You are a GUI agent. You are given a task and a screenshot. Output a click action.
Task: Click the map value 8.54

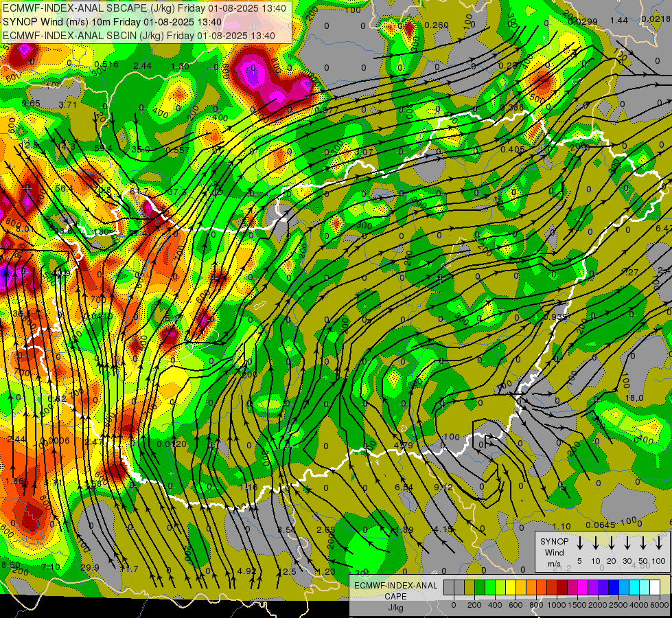286,529
